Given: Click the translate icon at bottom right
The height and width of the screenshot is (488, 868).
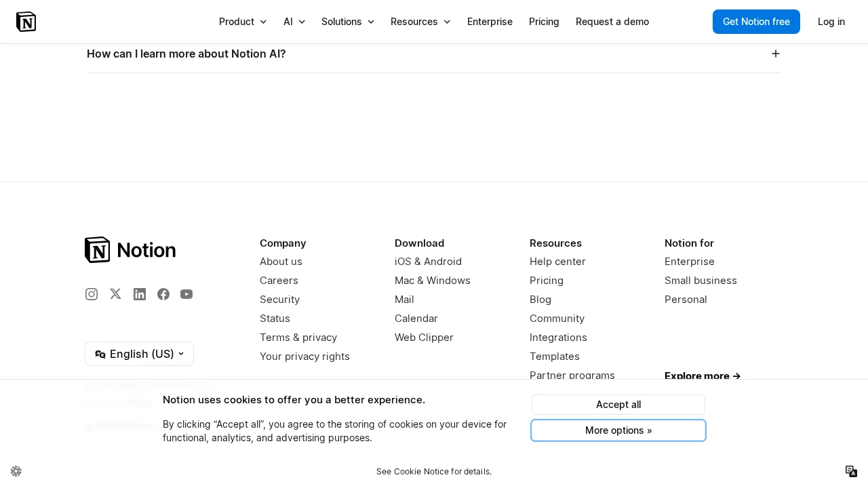Looking at the screenshot, I should 851,471.
